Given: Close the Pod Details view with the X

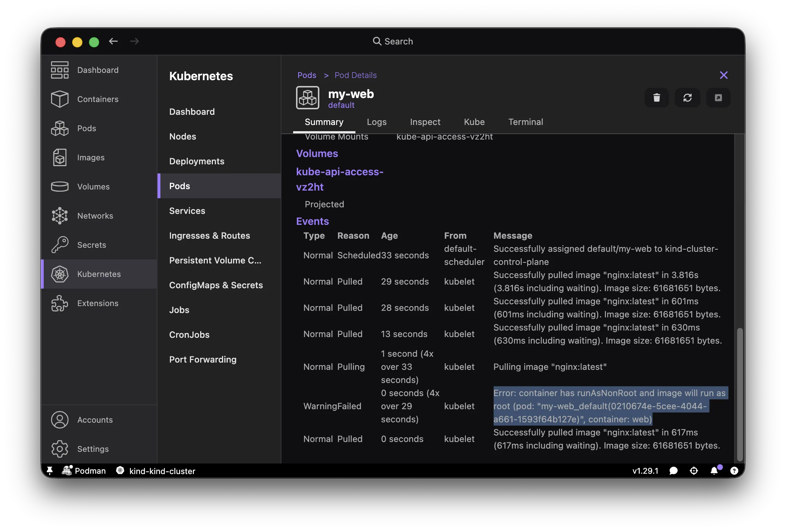Looking at the screenshot, I should 724,75.
